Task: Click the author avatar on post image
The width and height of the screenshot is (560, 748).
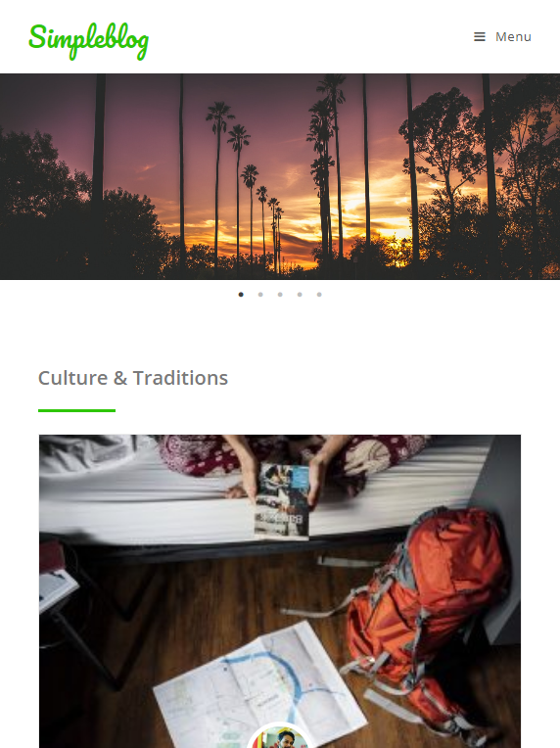Action: [278, 735]
